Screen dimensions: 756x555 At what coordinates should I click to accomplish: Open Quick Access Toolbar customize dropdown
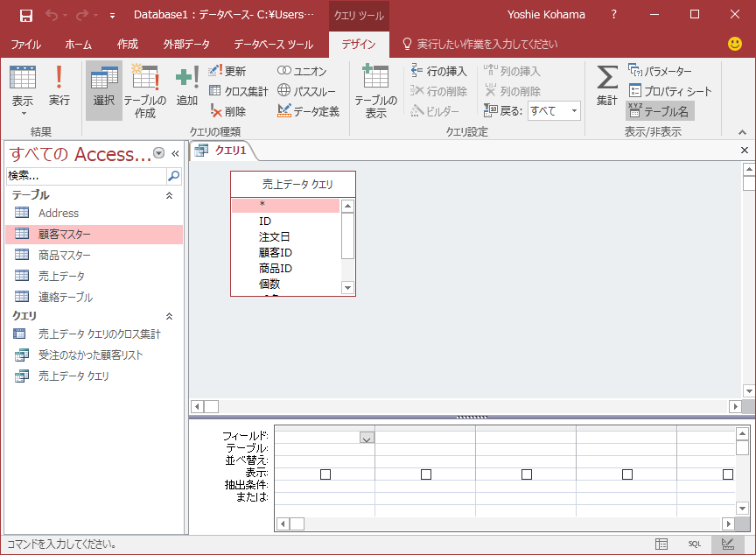tap(112, 16)
